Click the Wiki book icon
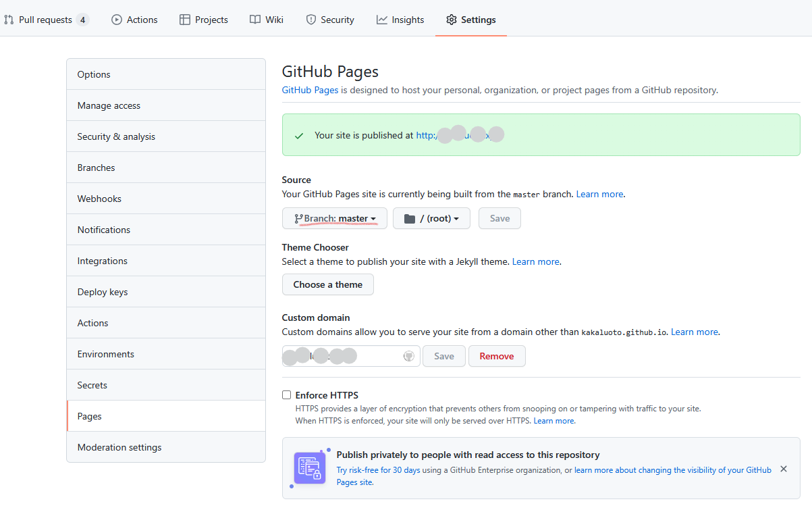The width and height of the screenshot is (812, 510). coord(254,20)
